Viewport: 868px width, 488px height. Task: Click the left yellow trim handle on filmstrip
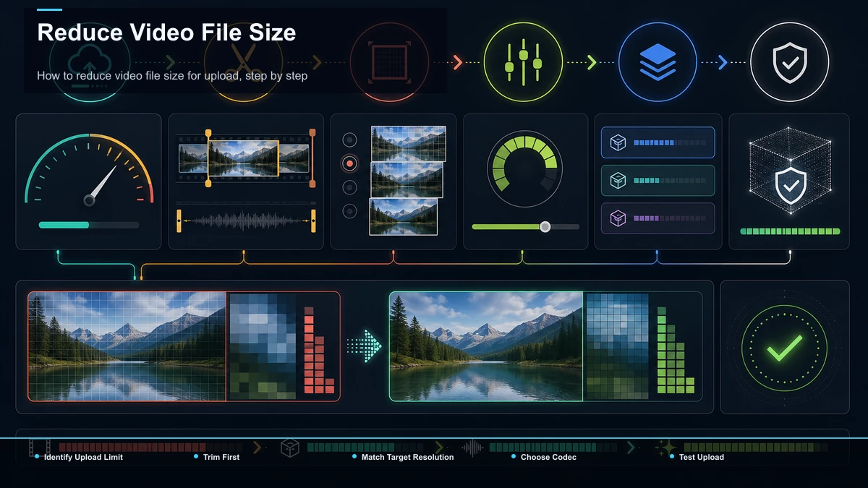208,158
